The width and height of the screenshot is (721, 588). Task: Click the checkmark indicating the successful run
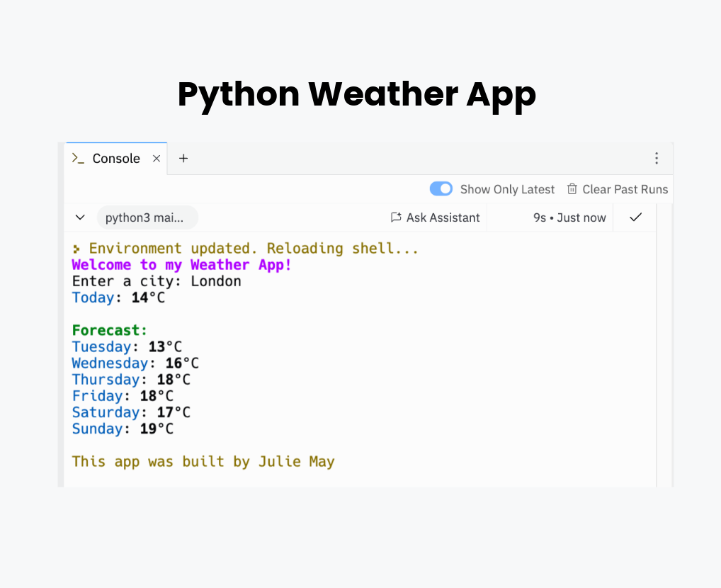coord(635,217)
